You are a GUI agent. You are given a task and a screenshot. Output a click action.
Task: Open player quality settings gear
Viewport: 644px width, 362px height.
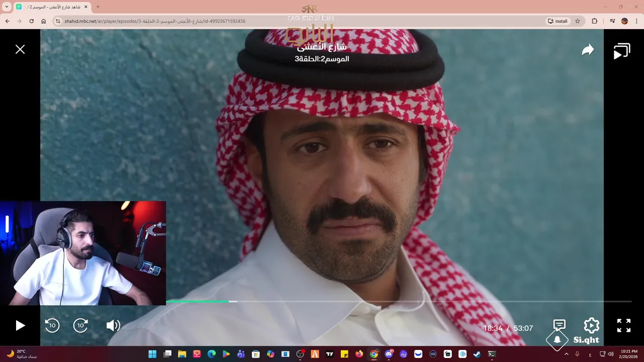tap(592, 325)
